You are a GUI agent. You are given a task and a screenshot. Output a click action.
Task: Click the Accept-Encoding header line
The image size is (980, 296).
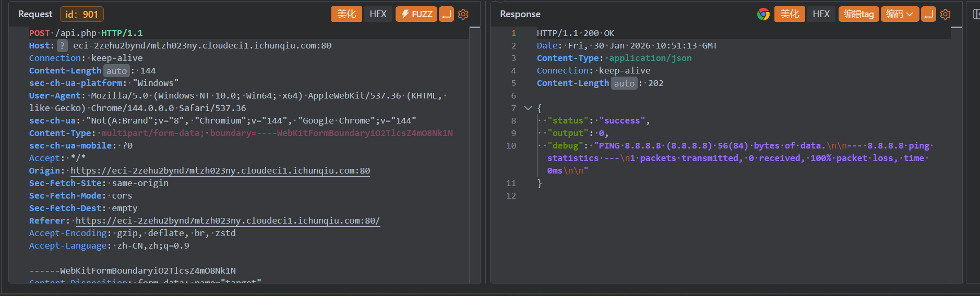pos(133,233)
